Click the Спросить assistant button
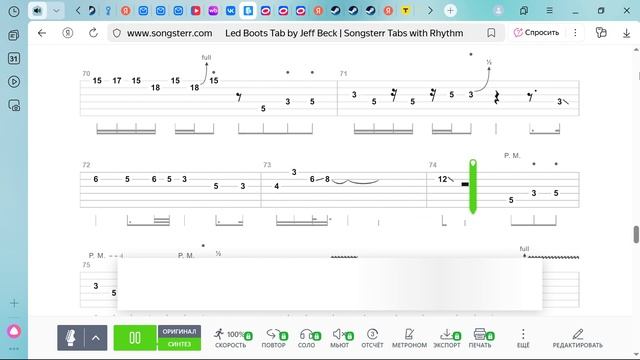Screen dimensions: 640x360 536,33
